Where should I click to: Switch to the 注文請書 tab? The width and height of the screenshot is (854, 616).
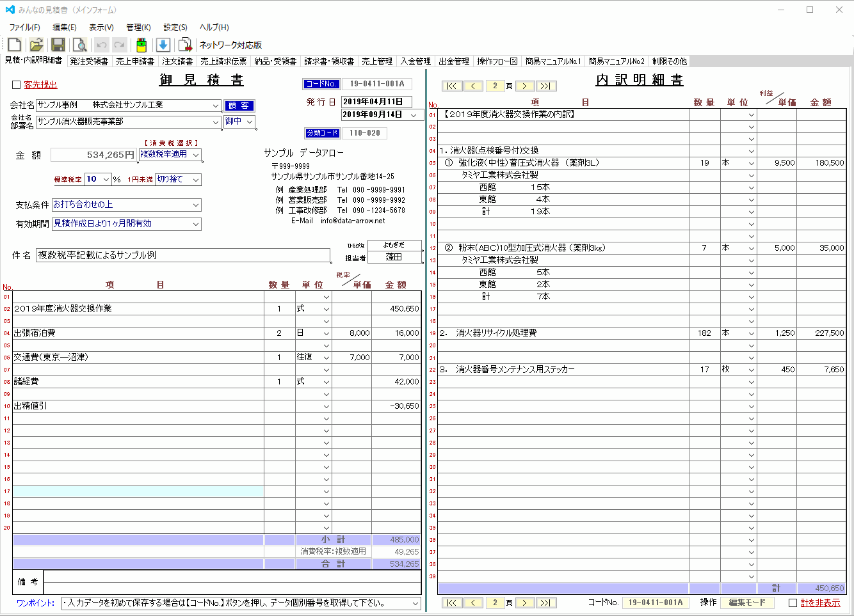[x=177, y=61]
